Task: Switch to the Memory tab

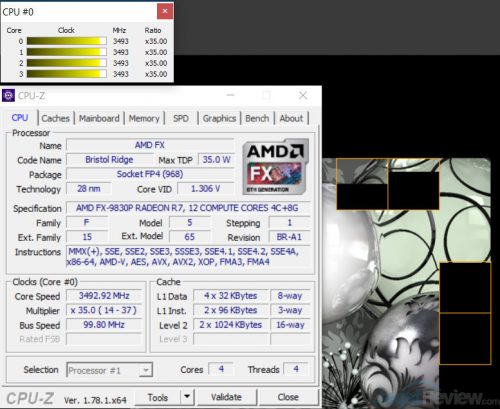Action: click(x=144, y=118)
